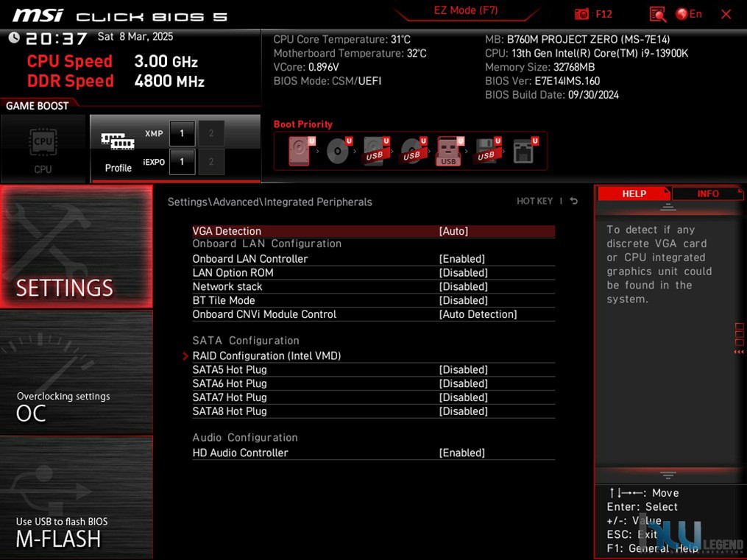
Task: Select the USB optical disc boot device icon
Action: click(413, 151)
